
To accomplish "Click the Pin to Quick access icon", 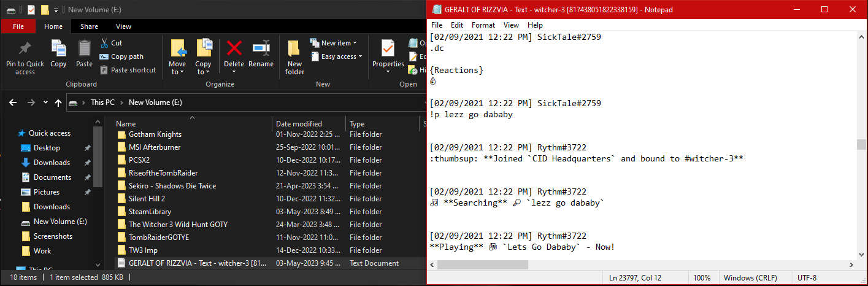I will [25, 48].
